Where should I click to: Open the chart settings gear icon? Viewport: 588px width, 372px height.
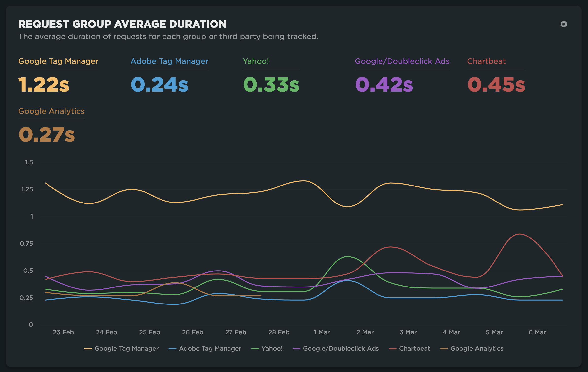(563, 24)
